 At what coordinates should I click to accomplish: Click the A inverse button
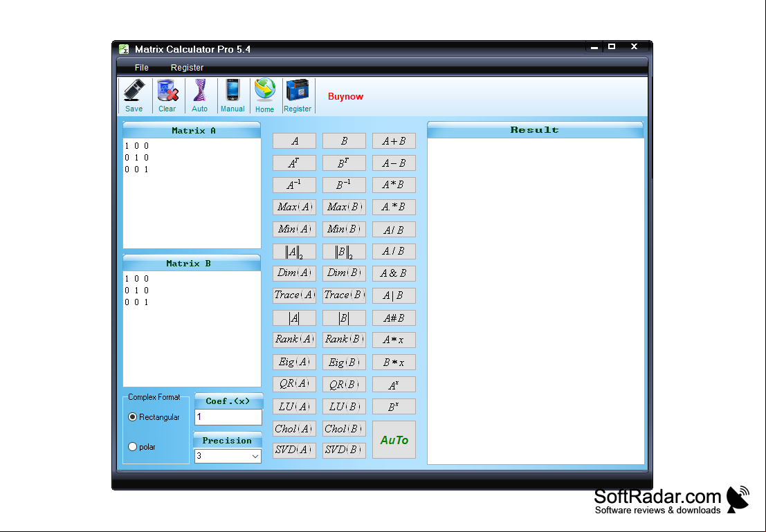[x=294, y=185]
